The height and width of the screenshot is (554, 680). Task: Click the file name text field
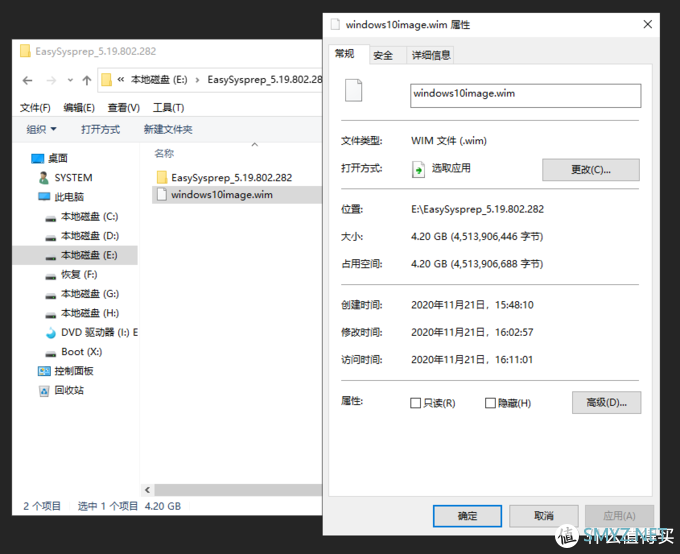point(525,95)
